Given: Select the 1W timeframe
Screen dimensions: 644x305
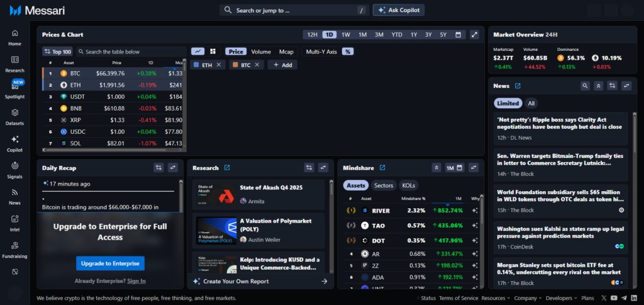Looking at the screenshot, I should (346, 35).
